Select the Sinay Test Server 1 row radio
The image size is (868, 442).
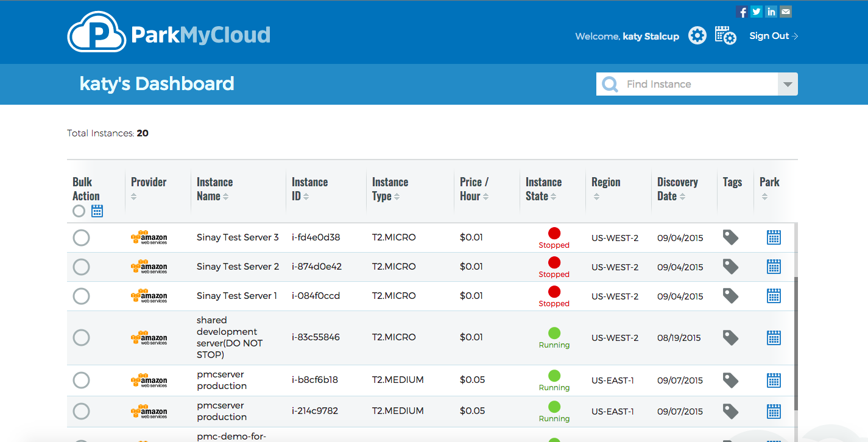pos(81,296)
